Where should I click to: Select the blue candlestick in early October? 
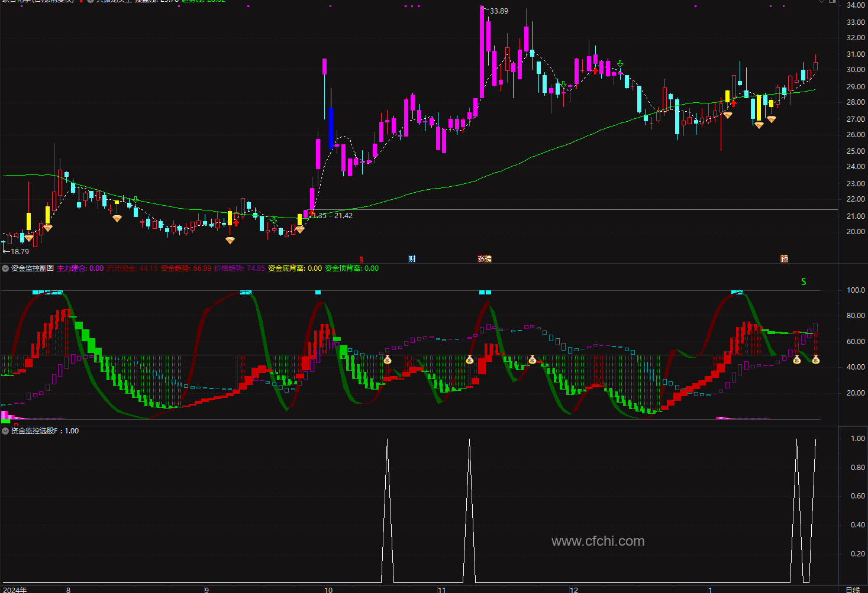pos(331,128)
